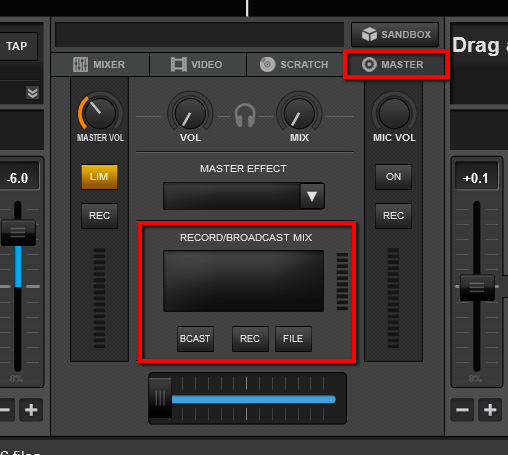Switch to the Mixer tab

[x=100, y=64]
